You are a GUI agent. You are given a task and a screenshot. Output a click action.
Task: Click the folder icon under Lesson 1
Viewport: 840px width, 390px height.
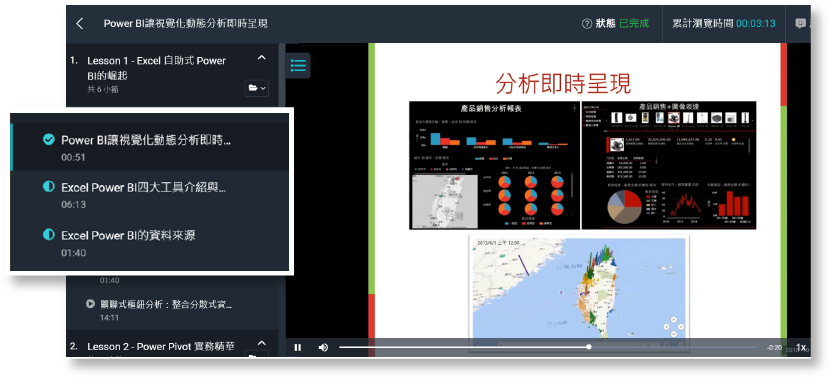tap(257, 88)
